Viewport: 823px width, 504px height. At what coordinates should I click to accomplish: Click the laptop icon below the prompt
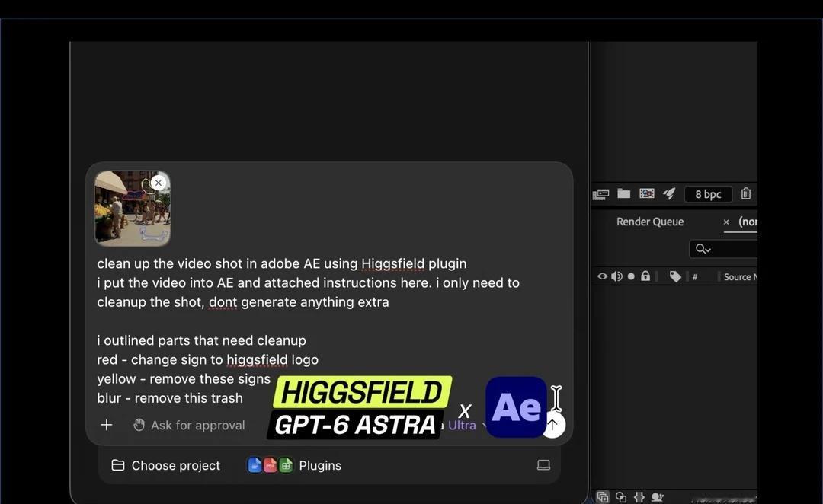pos(544,465)
